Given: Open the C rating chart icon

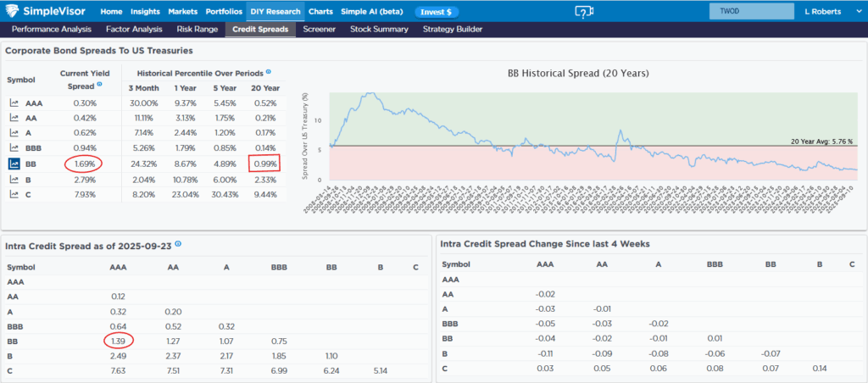Looking at the screenshot, I should pos(14,194).
